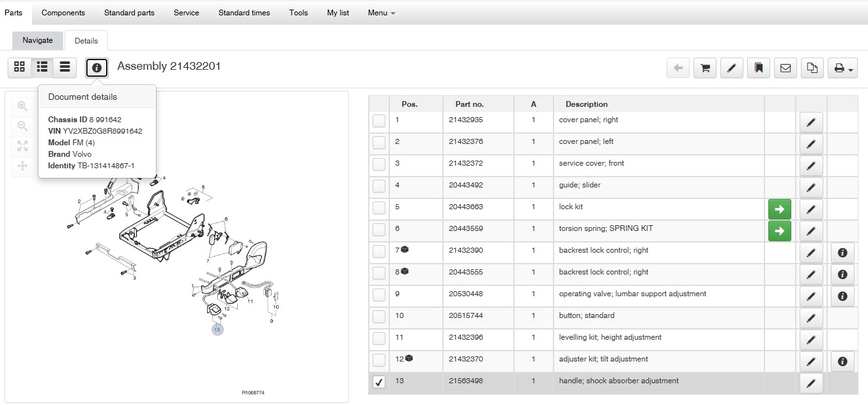Click green arrow for lock kit

click(779, 209)
